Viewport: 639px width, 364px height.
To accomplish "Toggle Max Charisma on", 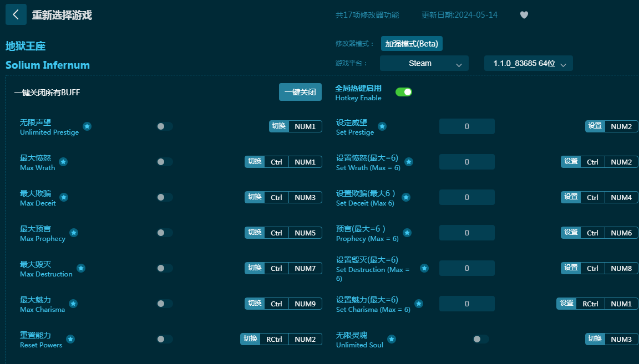I will [165, 304].
